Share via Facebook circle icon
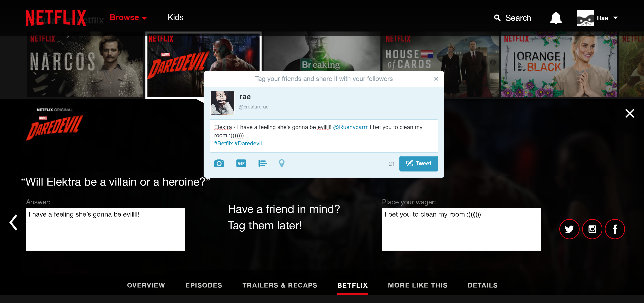Image resolution: width=644 pixels, height=303 pixels. 615,229
